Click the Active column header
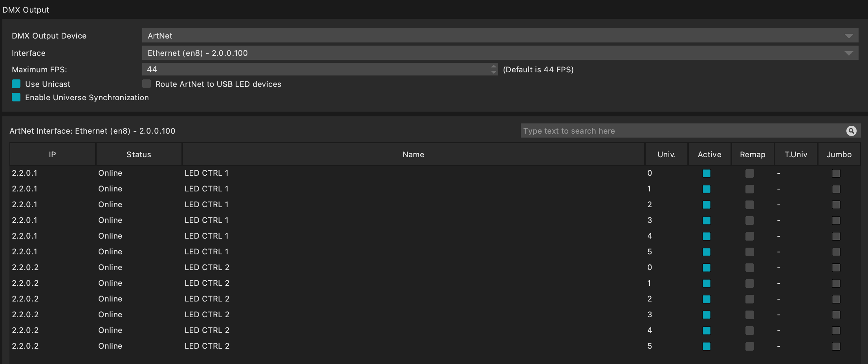 click(709, 154)
